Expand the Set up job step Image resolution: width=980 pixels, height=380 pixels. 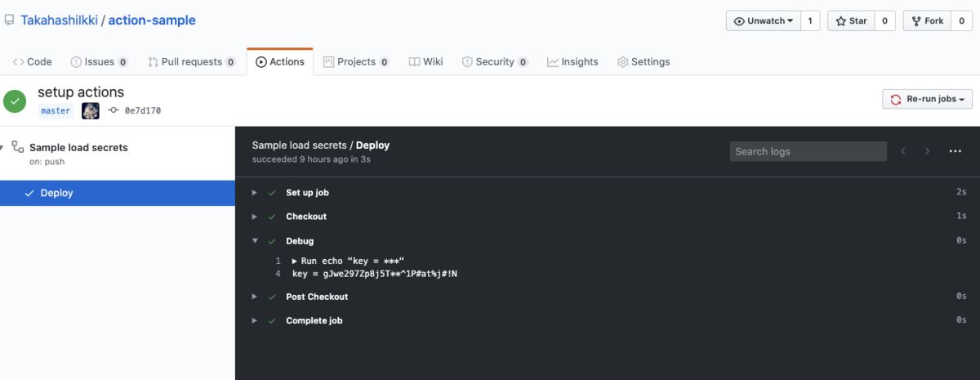[x=255, y=193]
